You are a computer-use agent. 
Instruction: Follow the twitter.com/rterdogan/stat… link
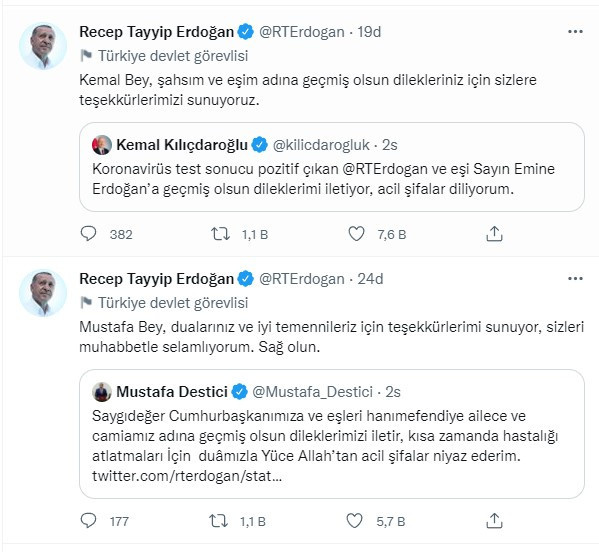coord(187,476)
